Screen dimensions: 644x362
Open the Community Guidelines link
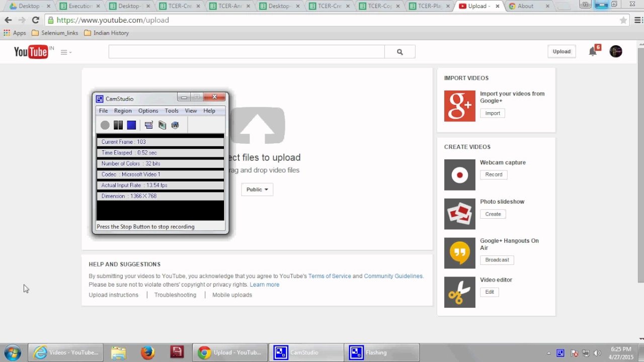(393, 276)
